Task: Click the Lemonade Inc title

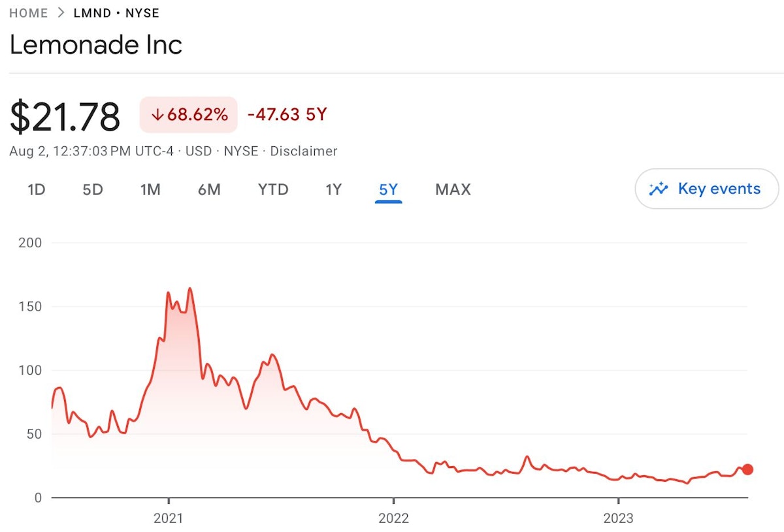Action: click(96, 44)
